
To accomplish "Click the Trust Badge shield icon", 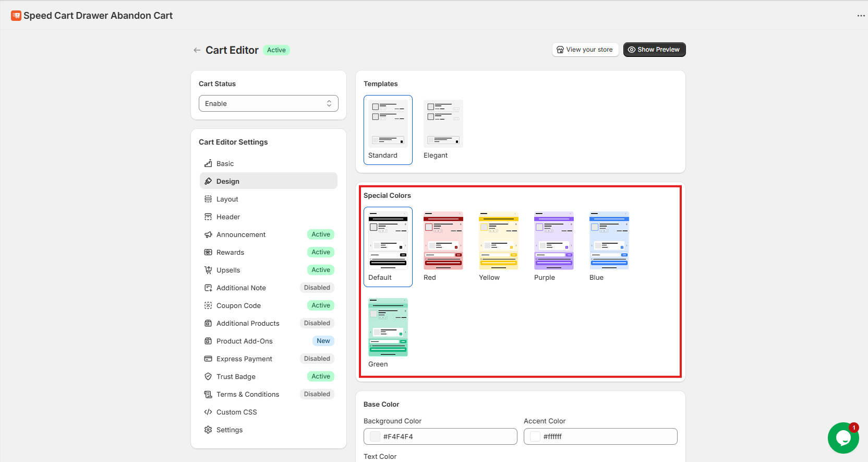I will coord(208,376).
